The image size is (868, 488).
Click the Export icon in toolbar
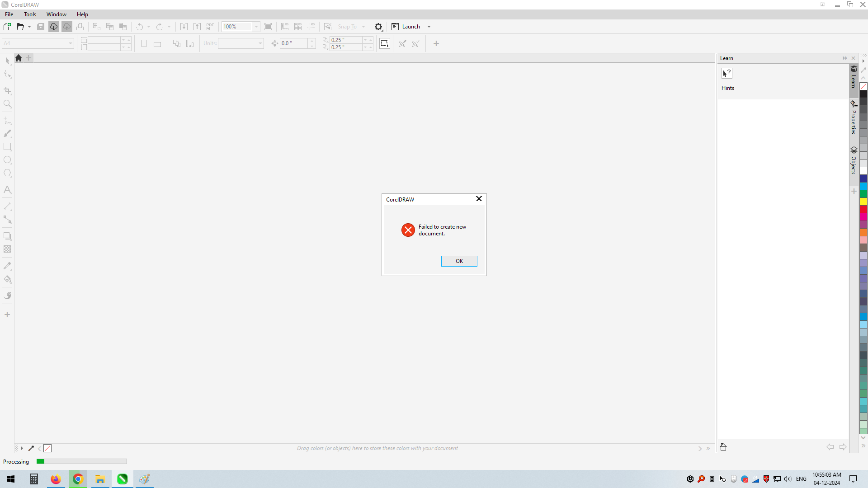tap(197, 27)
